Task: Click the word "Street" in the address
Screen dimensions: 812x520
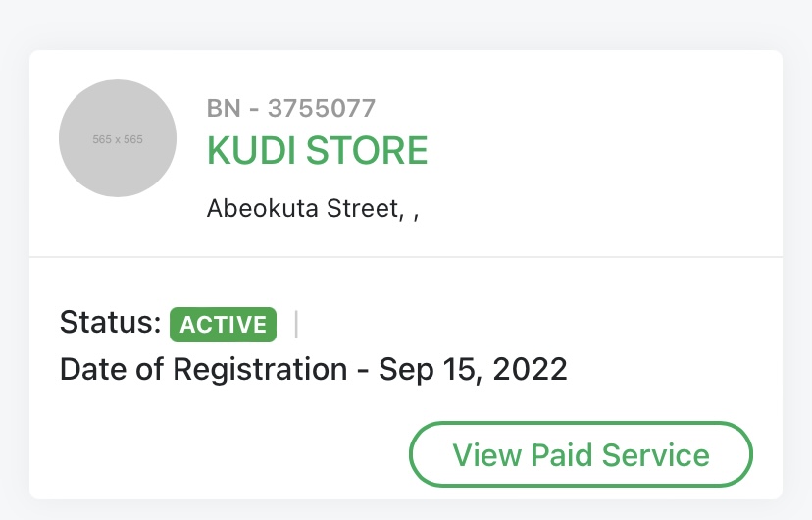Action: point(363,209)
